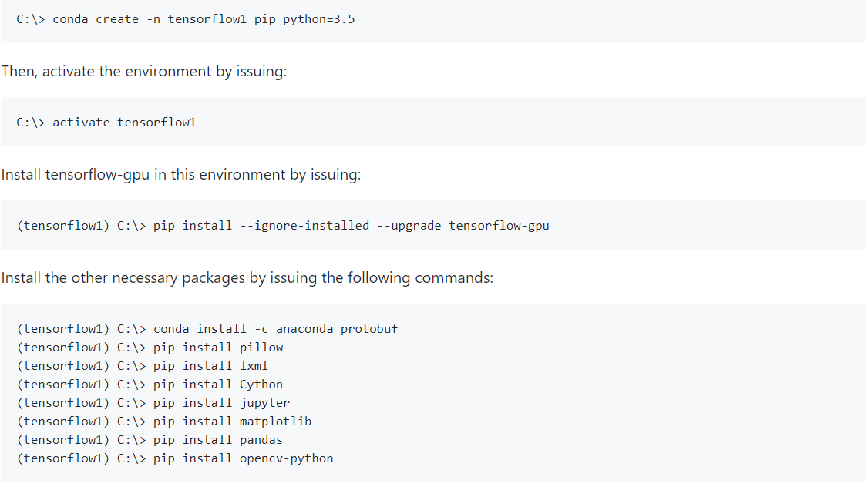
Task: Click the pip install --ignore-installed --upgrade tensorflow-gpu command
Action: 283,226
